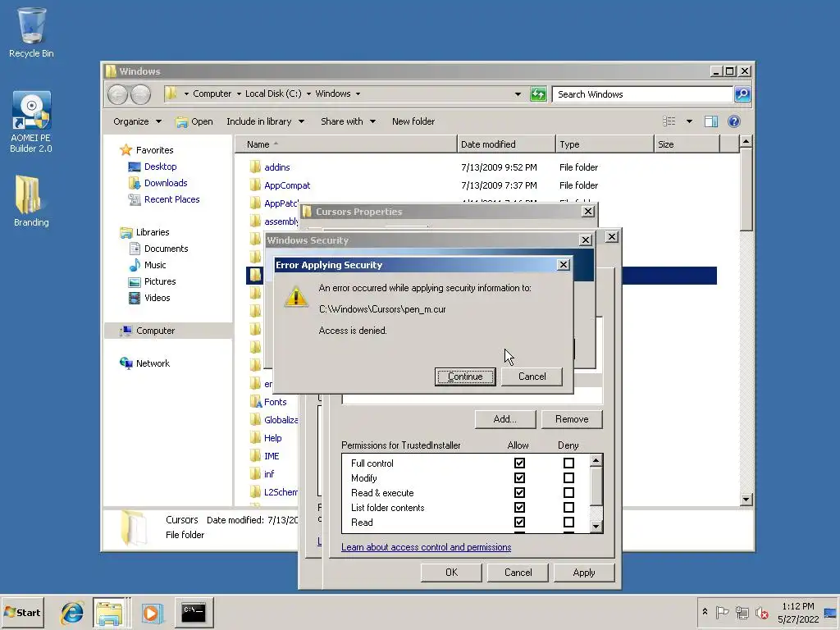Deny Full control for TrustedInstaller
Screen dimensions: 840x630
[x=568, y=463]
